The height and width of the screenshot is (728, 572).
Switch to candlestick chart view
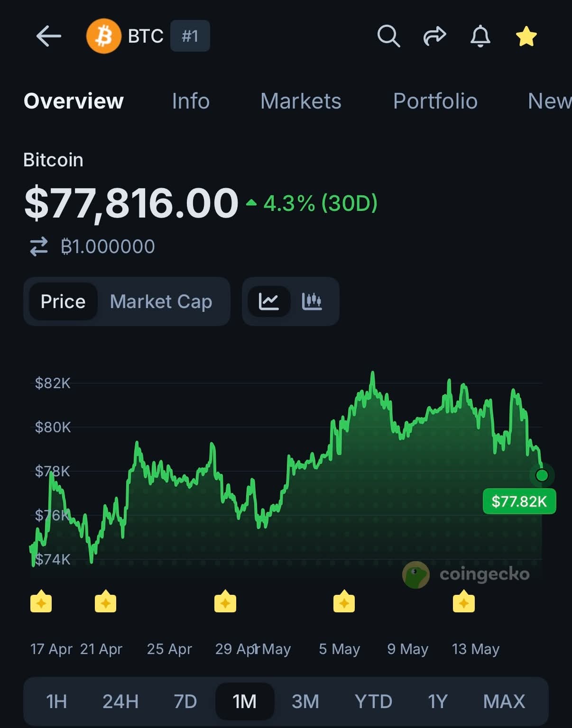[312, 301]
